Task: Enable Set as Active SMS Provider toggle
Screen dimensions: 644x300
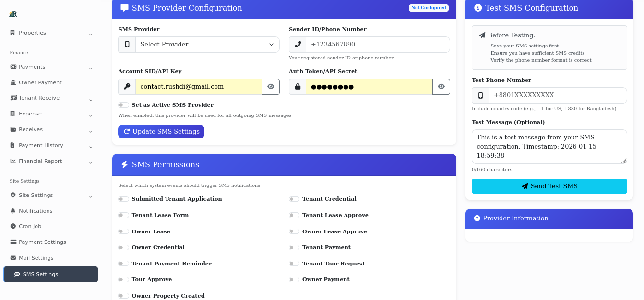Action: point(123,105)
